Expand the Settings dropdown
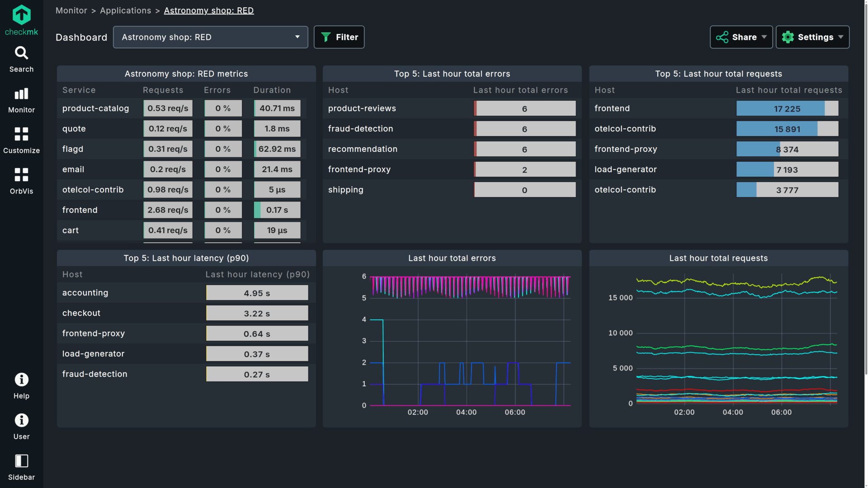 click(812, 37)
